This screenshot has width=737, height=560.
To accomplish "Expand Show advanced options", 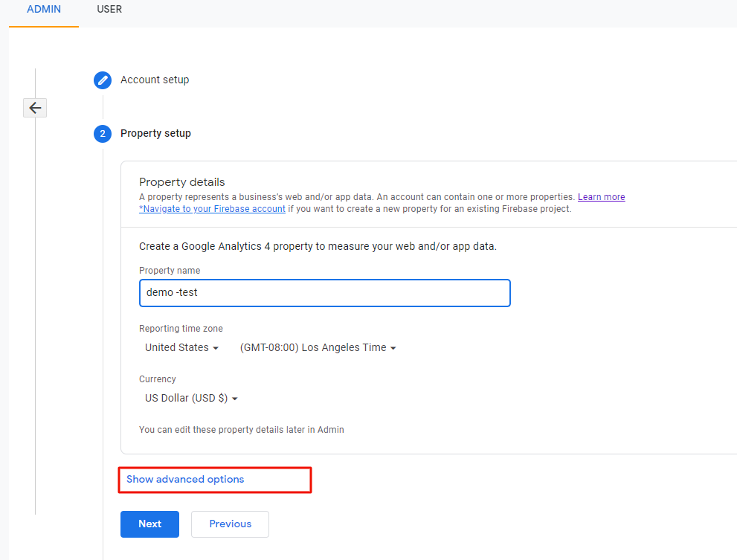I will click(185, 479).
